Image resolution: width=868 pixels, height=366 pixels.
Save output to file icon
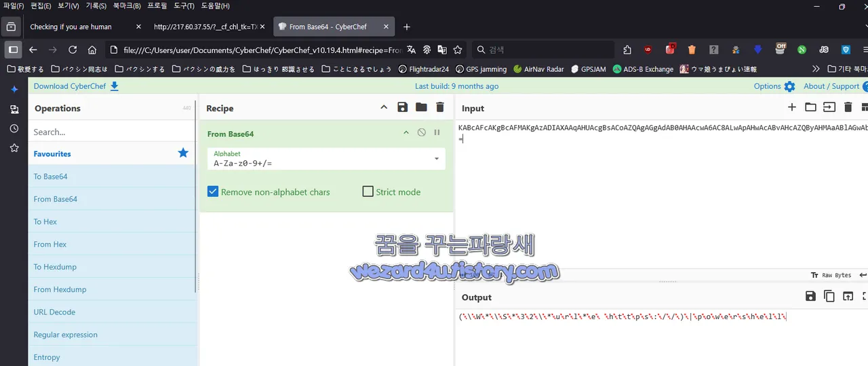(810, 296)
